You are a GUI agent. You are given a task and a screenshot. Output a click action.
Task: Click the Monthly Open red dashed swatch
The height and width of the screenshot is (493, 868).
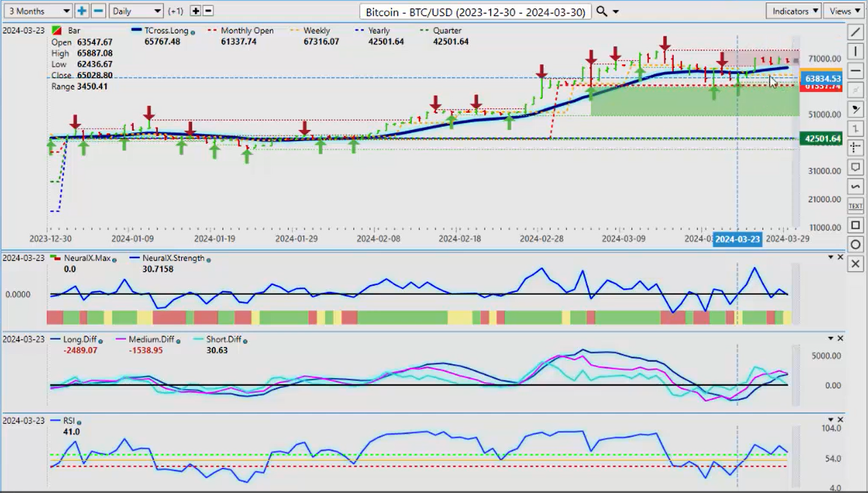[x=212, y=30]
